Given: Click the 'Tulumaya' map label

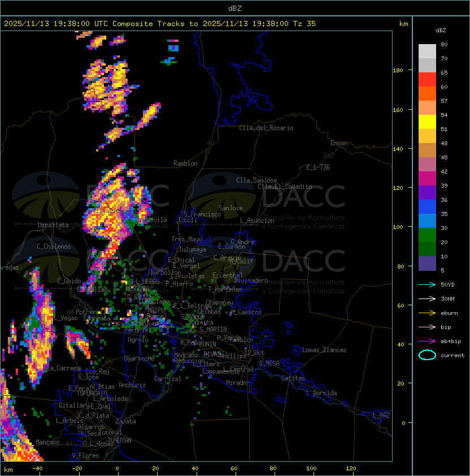Looking at the screenshot, I should click(193, 249).
